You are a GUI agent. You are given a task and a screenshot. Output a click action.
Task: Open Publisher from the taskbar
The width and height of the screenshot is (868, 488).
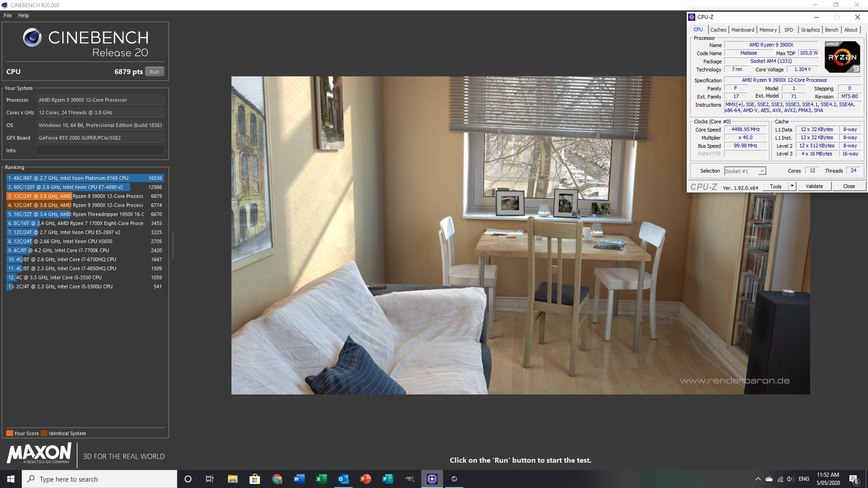388,479
